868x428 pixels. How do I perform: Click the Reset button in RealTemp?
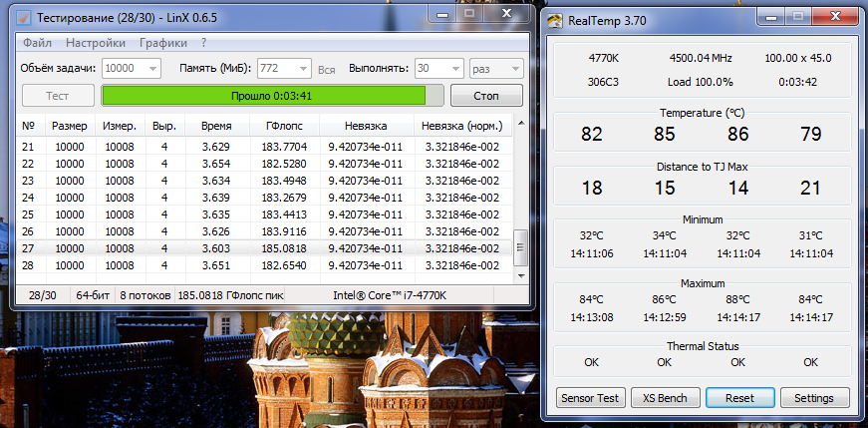coord(739,397)
